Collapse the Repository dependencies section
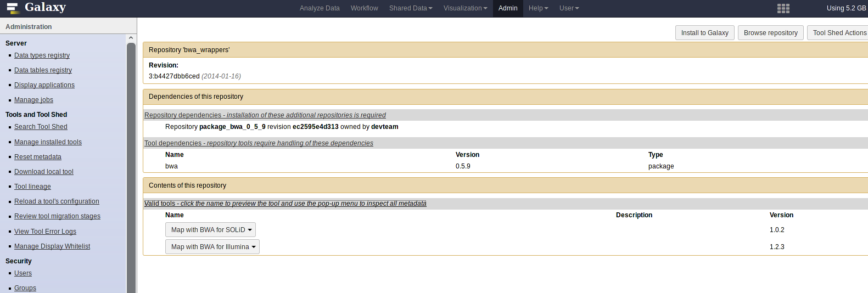868x293 pixels. (265, 115)
